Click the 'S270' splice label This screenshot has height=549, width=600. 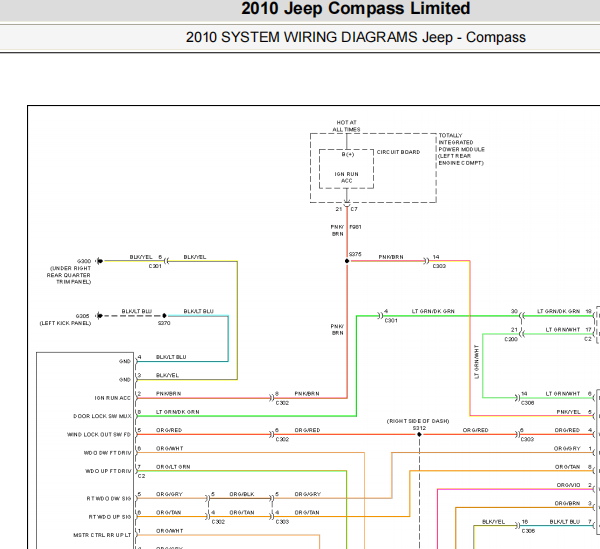pos(164,323)
